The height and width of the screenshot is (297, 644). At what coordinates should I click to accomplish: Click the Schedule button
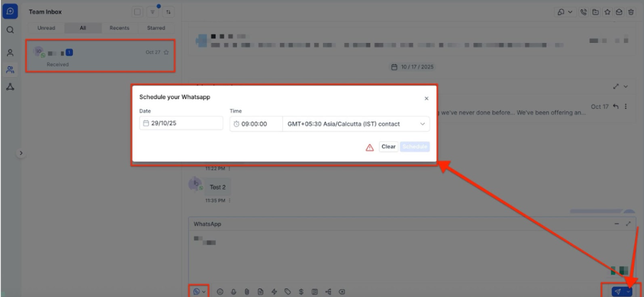(415, 147)
